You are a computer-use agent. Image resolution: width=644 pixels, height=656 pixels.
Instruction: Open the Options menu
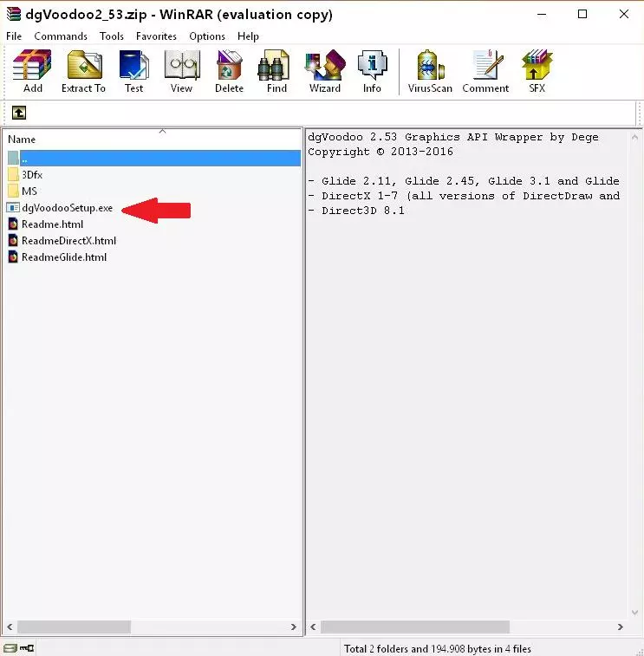point(207,36)
